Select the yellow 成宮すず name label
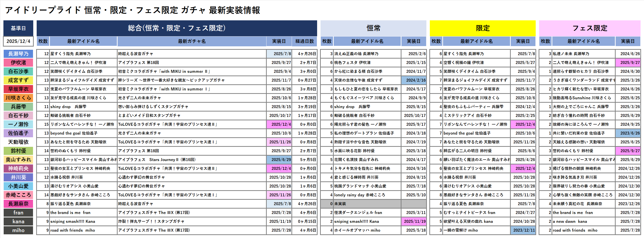644x238 pixels. [18, 80]
